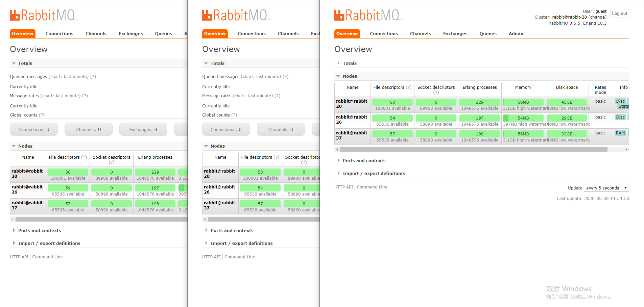644x307 pixels.
Task: Click scroll-left arrow under left window nodes table
Action: [13, 219]
